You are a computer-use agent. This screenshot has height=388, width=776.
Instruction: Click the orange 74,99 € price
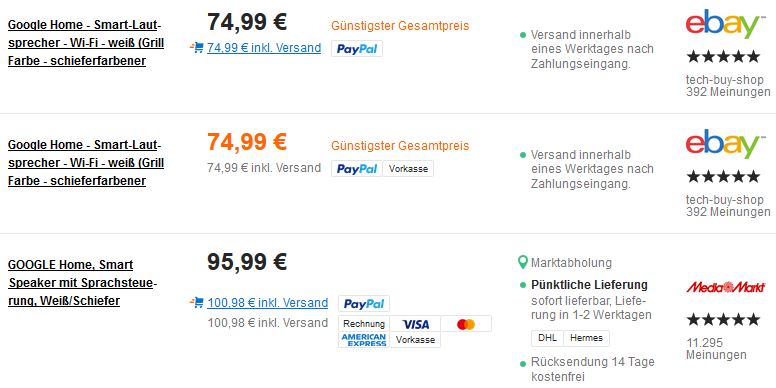point(247,142)
